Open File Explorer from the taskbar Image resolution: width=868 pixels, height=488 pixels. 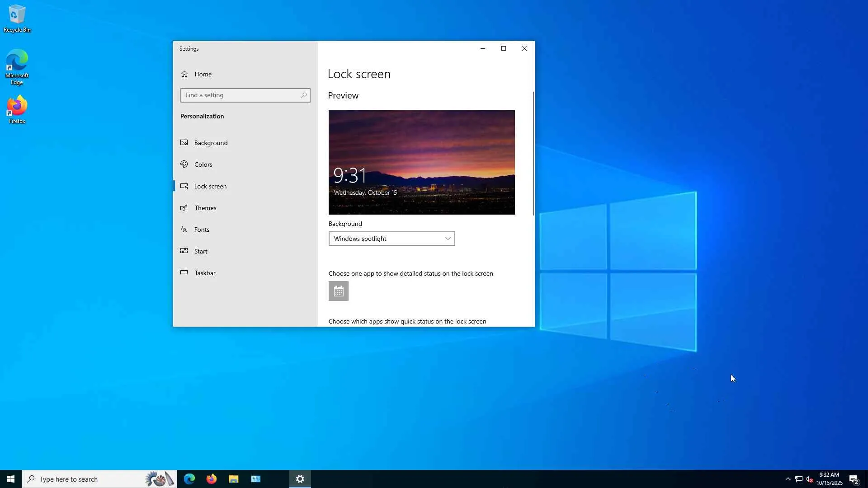tap(233, 479)
